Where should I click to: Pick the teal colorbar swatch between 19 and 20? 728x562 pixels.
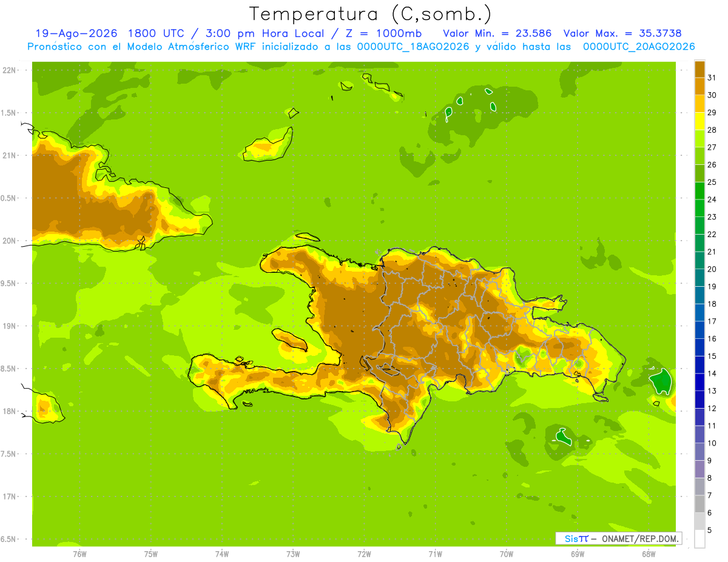[699, 278]
